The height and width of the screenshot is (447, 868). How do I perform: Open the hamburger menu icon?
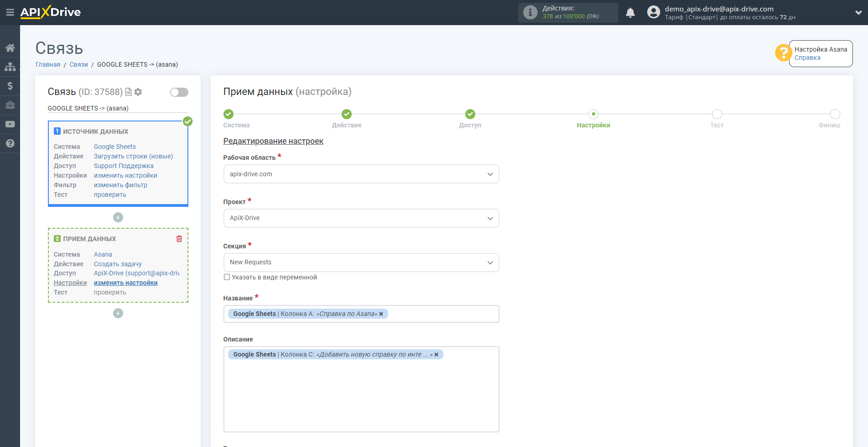(10, 12)
